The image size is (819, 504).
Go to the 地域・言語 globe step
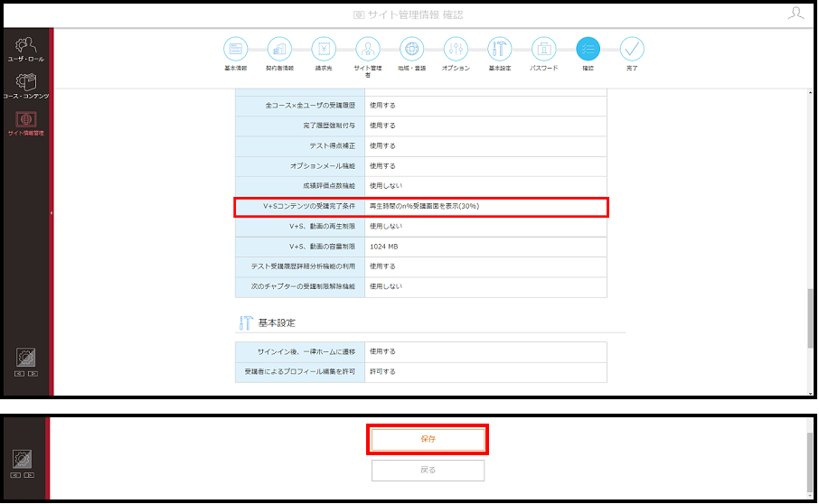click(x=411, y=49)
